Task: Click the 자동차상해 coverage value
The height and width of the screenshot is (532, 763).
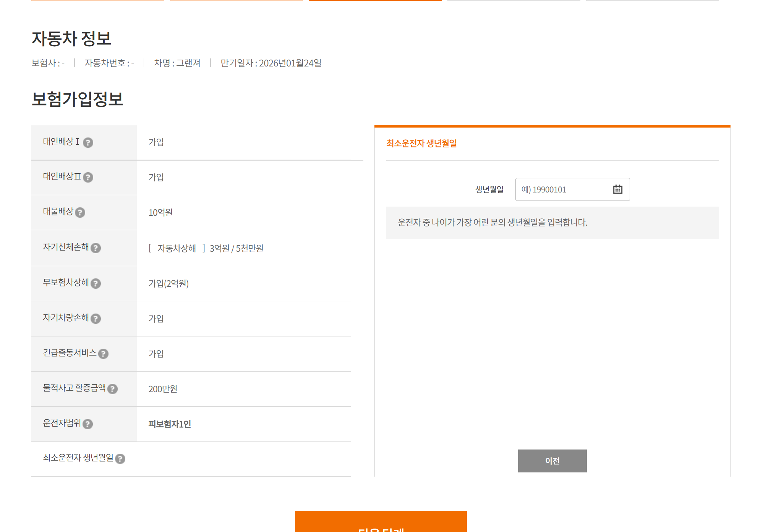Action: (x=177, y=248)
